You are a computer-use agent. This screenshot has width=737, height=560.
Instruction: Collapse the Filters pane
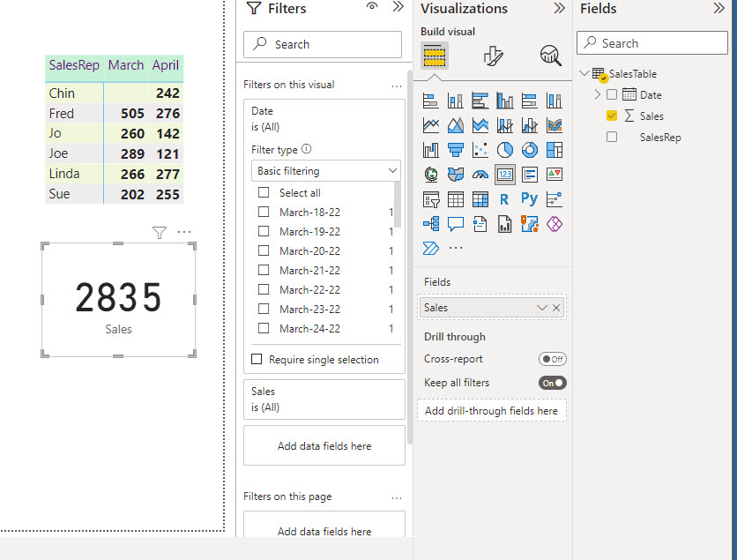[x=398, y=6]
